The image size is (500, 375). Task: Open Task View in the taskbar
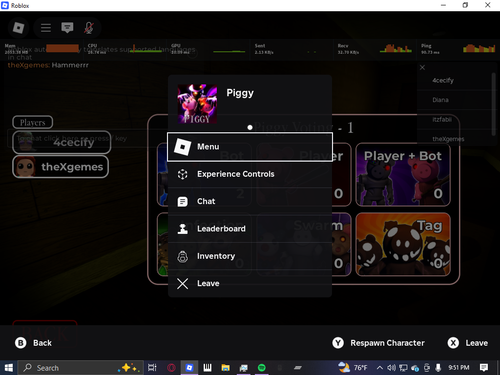pyautogui.click(x=152, y=368)
